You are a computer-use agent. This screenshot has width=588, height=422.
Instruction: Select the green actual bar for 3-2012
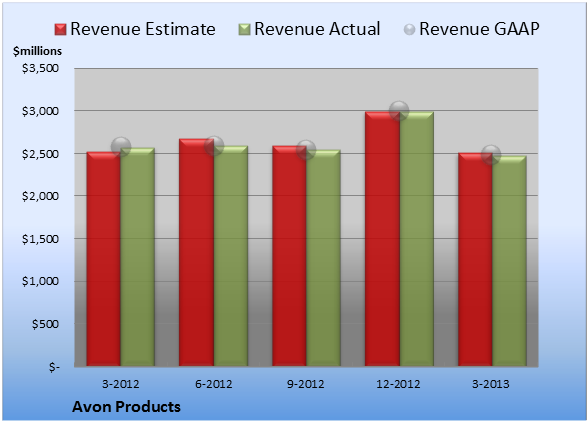tap(138, 257)
